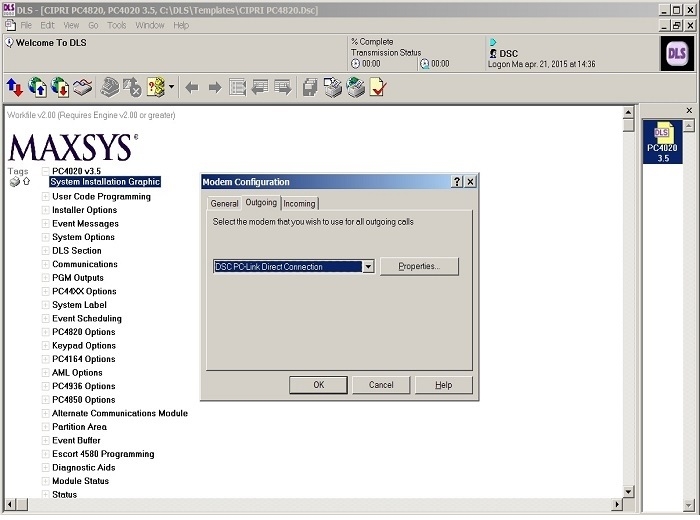The height and width of the screenshot is (520, 700).
Task: Select PC44XX Options tree item
Action: coord(84,291)
